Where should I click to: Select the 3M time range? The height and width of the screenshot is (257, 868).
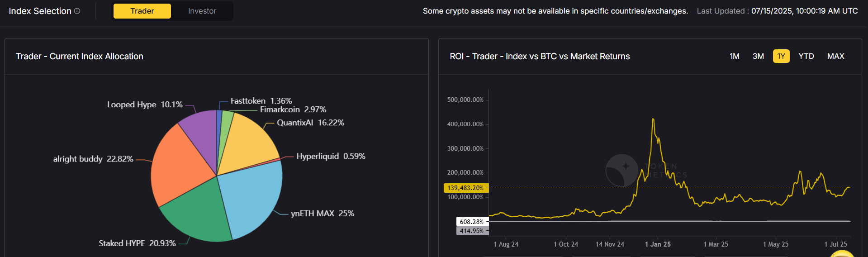(x=758, y=56)
